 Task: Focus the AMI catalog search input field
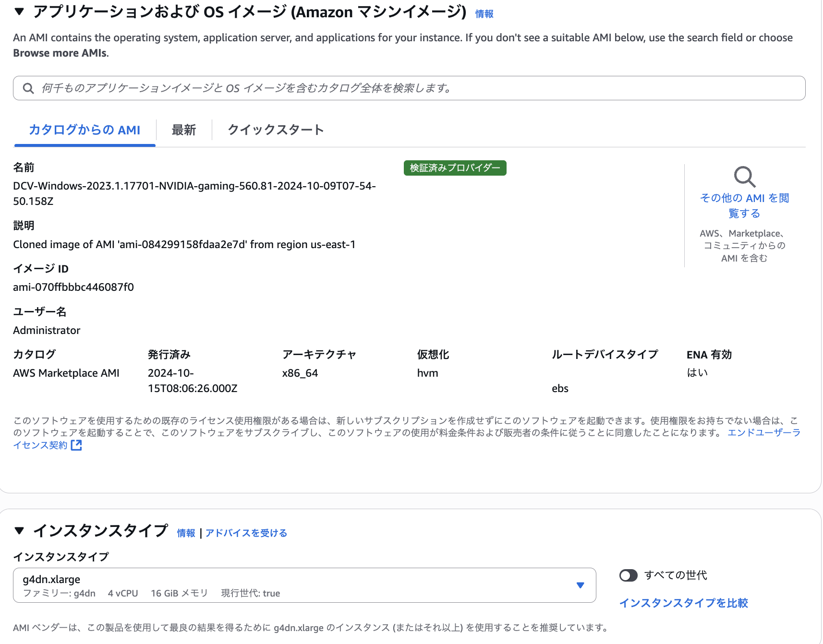[409, 88]
